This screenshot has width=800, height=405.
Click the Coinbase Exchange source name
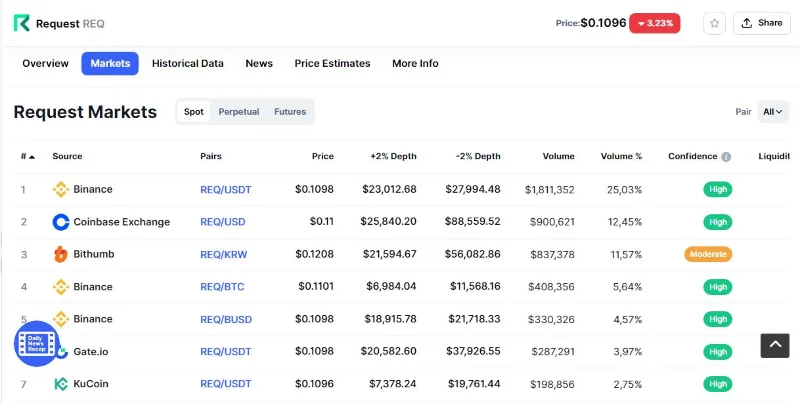coord(121,222)
